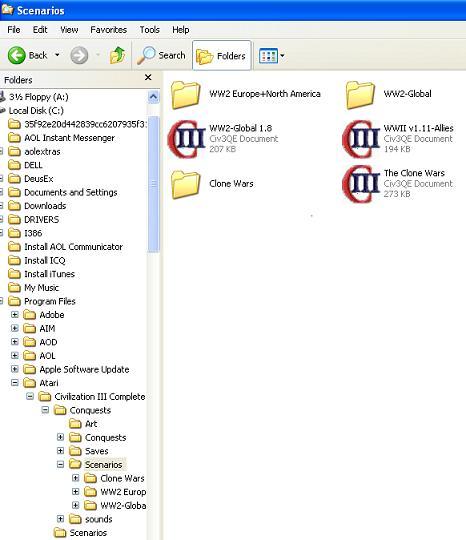This screenshot has height=540, width=466.
Task: Expand the Clone Wars tree node
Action: 75,478
